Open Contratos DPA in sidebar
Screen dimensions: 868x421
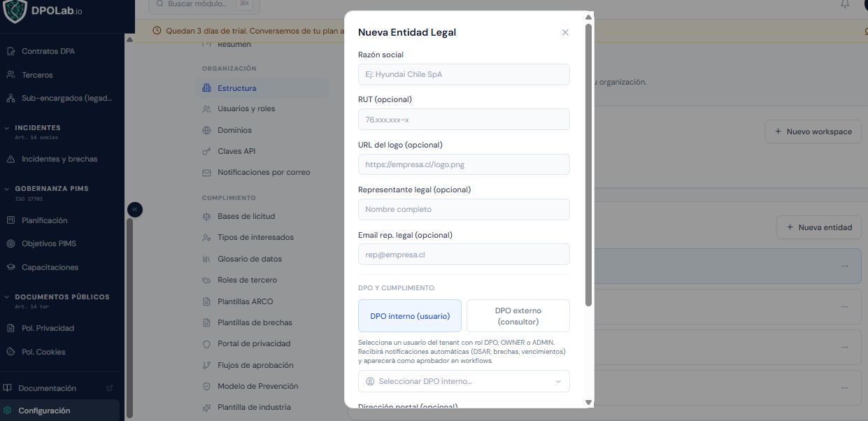click(48, 51)
